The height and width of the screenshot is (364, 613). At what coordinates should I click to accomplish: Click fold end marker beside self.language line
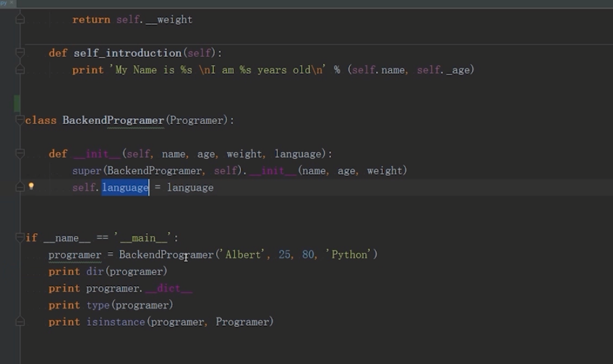coord(20,187)
